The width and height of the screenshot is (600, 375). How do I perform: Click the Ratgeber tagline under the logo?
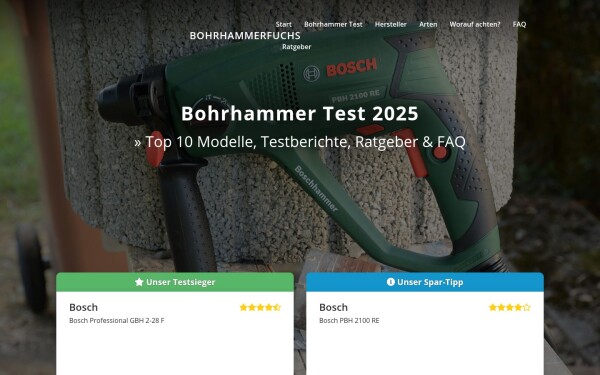pyautogui.click(x=297, y=47)
